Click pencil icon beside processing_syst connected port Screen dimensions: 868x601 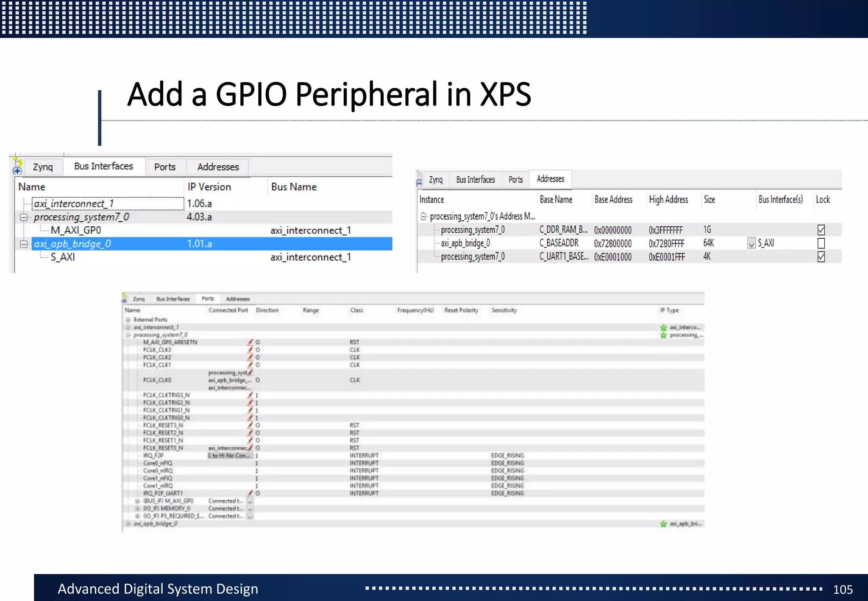point(250,372)
